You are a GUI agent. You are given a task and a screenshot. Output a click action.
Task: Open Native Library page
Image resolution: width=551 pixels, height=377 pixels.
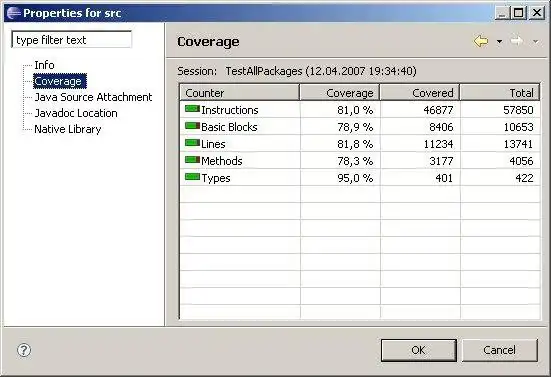point(68,129)
